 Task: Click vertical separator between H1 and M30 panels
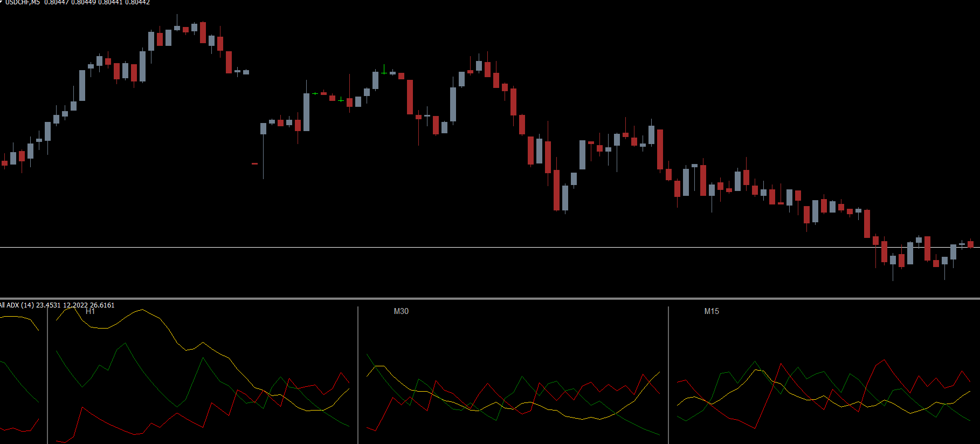(358, 378)
